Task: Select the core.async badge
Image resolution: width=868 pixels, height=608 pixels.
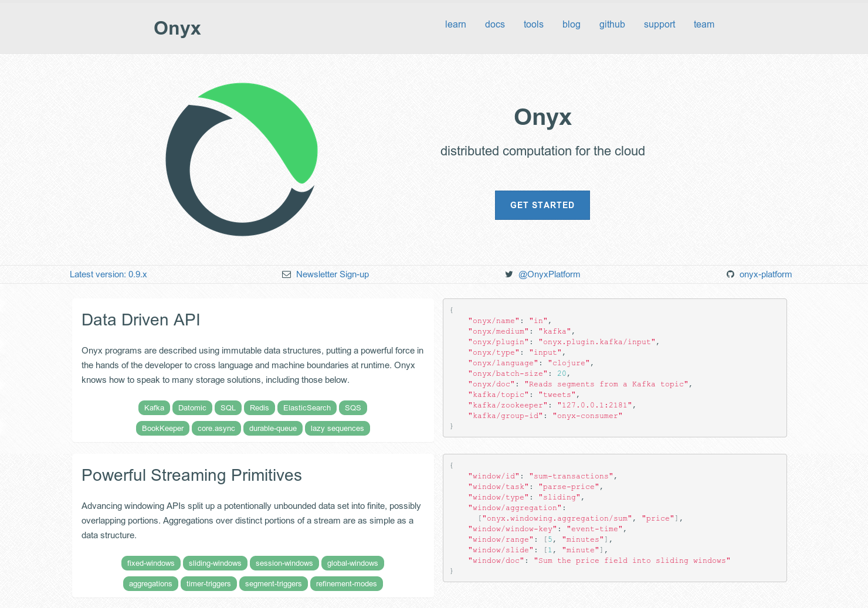Action: coord(216,428)
